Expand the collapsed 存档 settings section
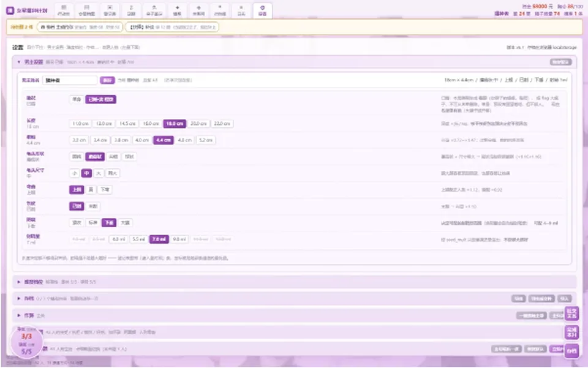This screenshot has height=368, width=588. [295, 299]
